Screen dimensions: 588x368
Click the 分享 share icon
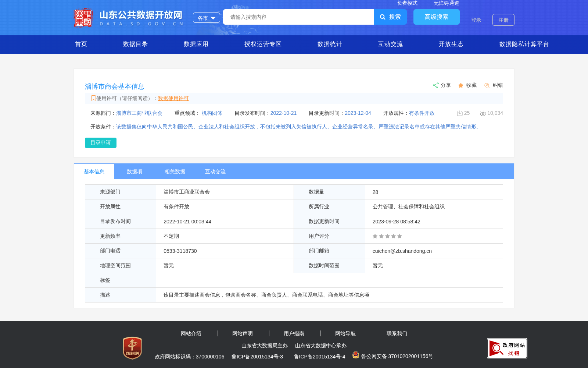tap(436, 85)
